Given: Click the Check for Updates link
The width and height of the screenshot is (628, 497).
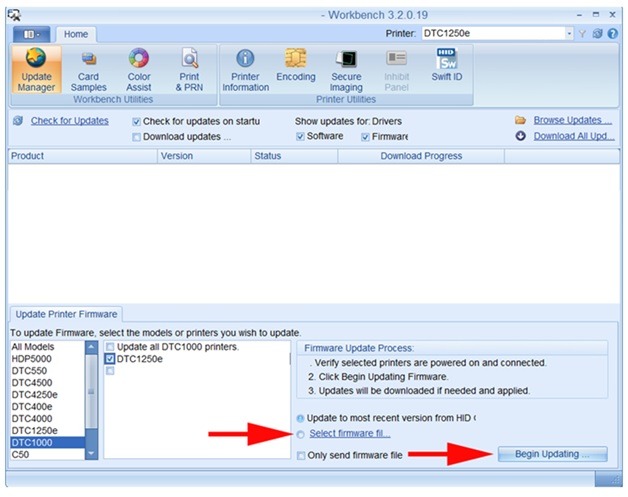Looking at the screenshot, I should (69, 121).
